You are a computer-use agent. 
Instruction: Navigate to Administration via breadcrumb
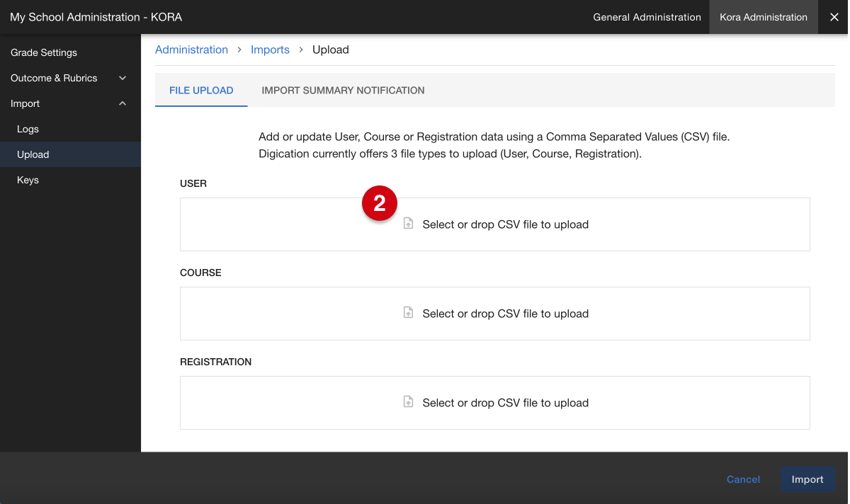191,50
